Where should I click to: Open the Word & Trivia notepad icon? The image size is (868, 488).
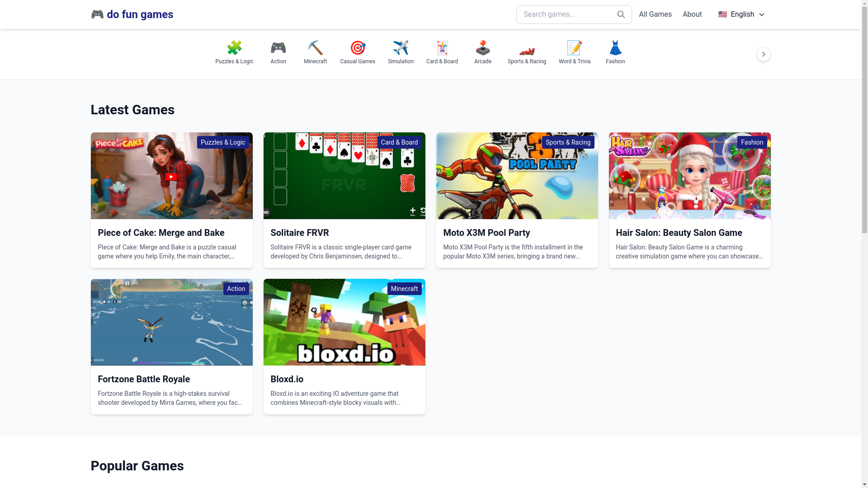(575, 47)
